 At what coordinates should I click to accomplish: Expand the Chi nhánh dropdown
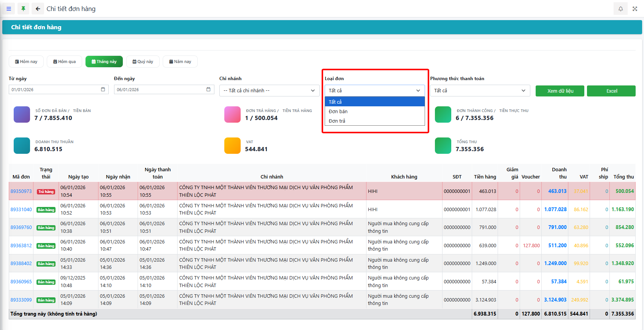click(269, 91)
